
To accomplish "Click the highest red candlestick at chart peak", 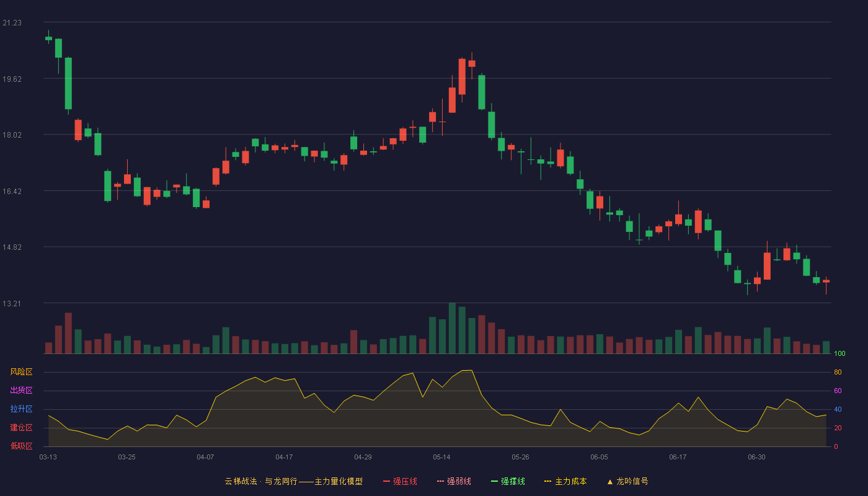I will (x=472, y=63).
